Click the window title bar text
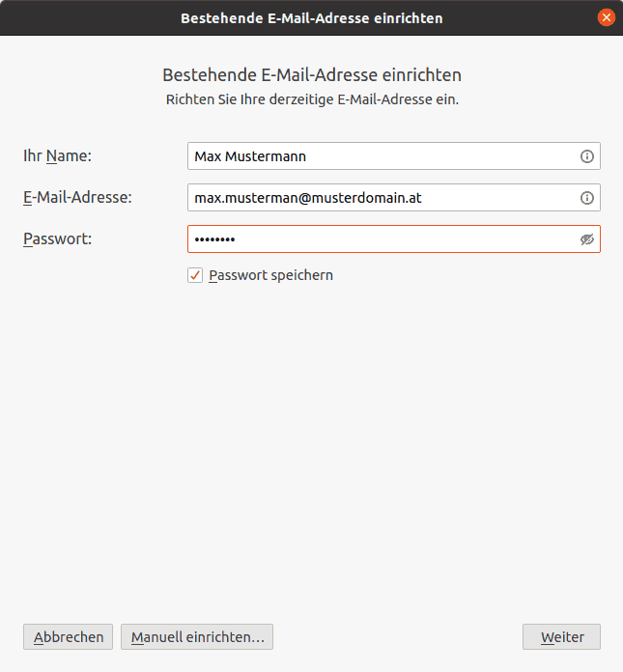The height and width of the screenshot is (672, 623). (311, 17)
